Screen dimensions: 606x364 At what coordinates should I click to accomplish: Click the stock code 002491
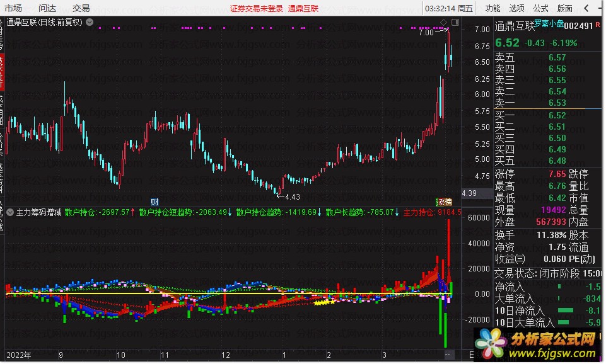(578, 26)
